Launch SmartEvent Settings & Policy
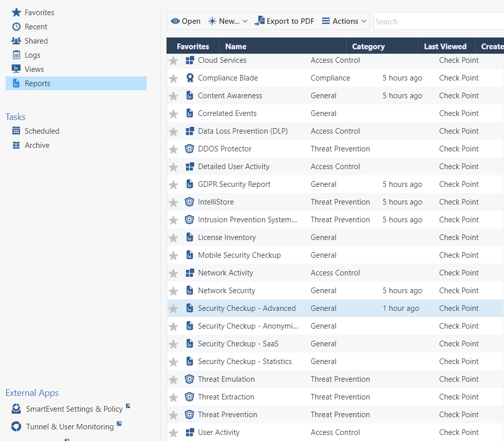504x441 pixels. (x=74, y=409)
